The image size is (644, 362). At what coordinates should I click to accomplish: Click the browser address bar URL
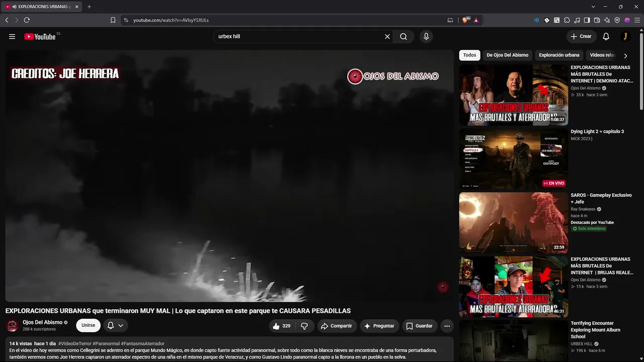(x=171, y=20)
